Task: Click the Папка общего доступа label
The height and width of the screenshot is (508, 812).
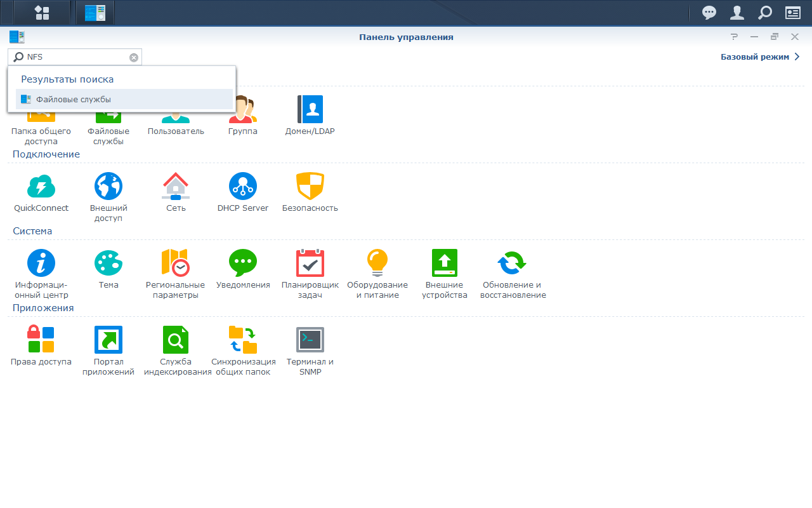Action: [x=41, y=137]
